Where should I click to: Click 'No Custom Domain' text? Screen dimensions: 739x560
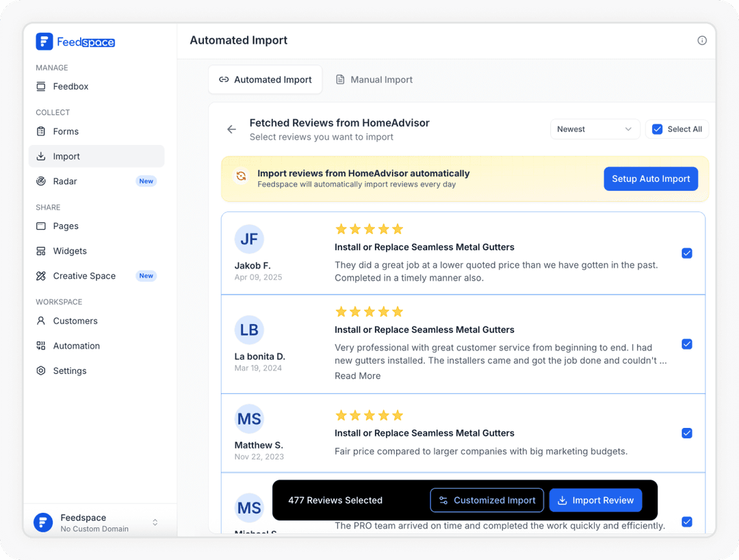(94, 529)
